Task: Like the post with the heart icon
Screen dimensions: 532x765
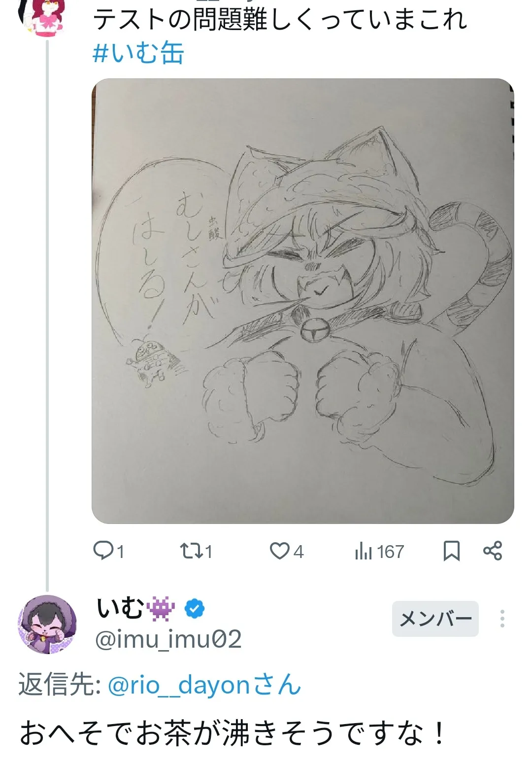Action: pos(279,551)
